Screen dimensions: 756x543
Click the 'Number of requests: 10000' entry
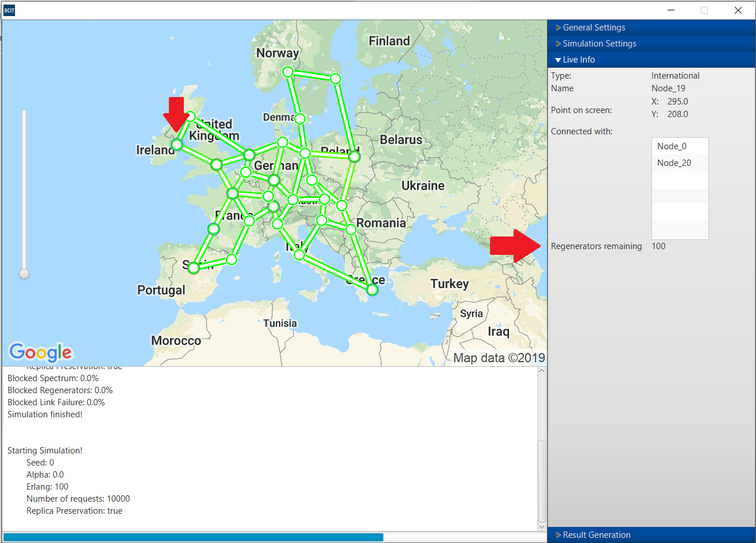tap(78, 499)
